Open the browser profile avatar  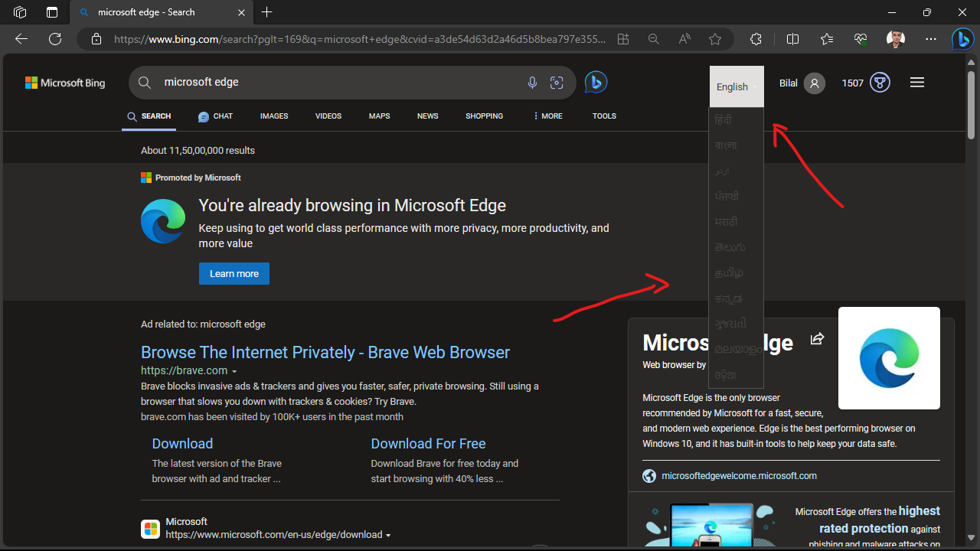pyautogui.click(x=895, y=39)
